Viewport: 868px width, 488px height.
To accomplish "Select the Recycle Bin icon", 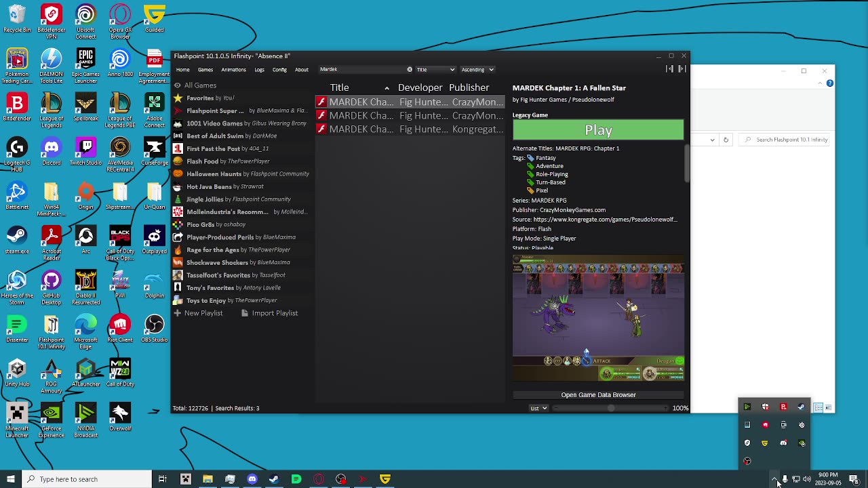I will pyautogui.click(x=17, y=19).
